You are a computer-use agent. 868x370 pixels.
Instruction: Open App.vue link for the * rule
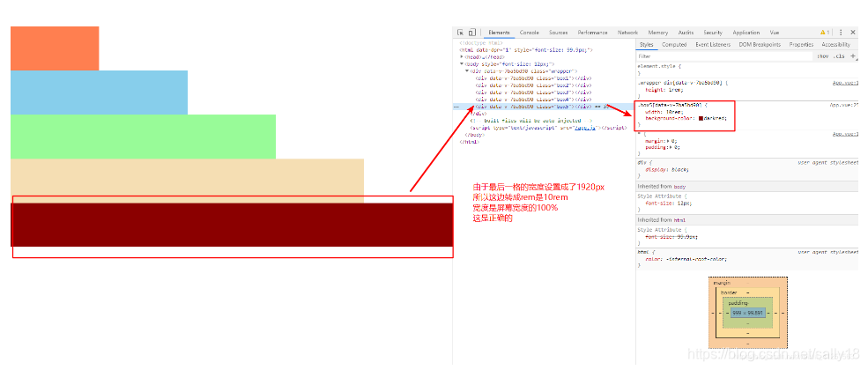[845, 134]
